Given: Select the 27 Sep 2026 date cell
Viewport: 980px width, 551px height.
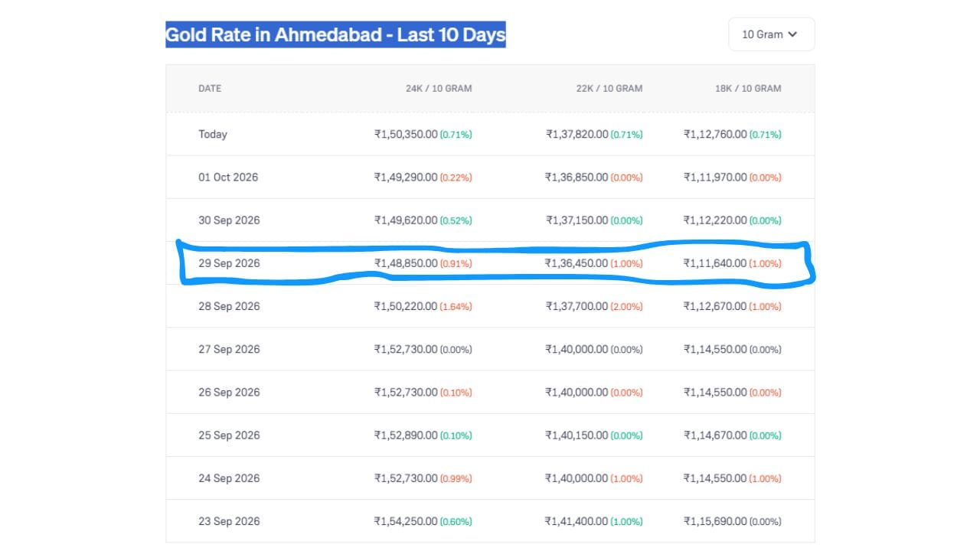Looking at the screenshot, I should [229, 349].
